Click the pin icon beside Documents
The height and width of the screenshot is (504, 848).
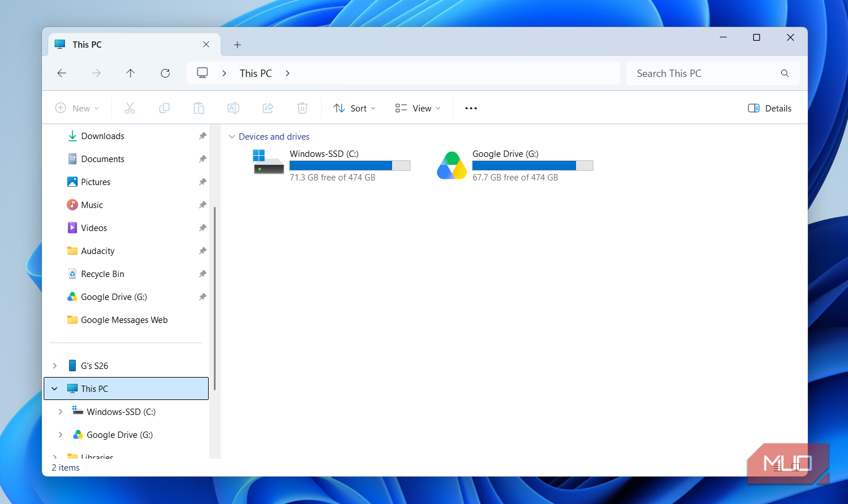point(202,159)
